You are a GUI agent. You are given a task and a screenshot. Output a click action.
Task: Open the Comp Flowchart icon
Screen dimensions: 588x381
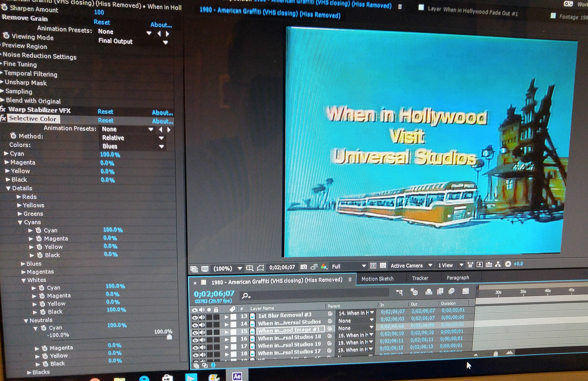tap(498, 264)
